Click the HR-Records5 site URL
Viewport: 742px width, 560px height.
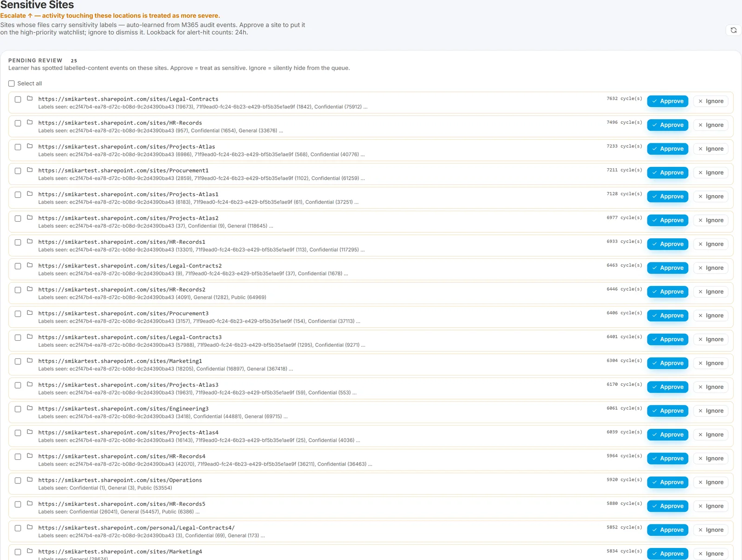[x=122, y=504]
